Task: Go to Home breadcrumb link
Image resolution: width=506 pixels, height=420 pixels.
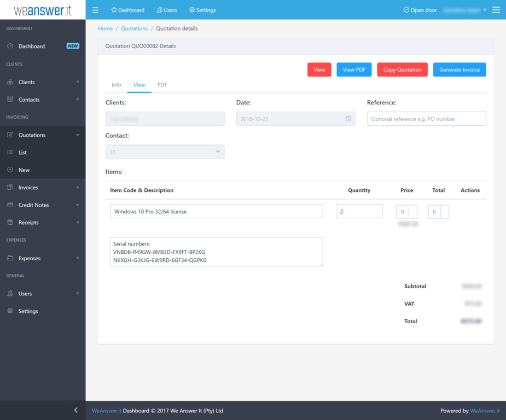Action: click(105, 28)
